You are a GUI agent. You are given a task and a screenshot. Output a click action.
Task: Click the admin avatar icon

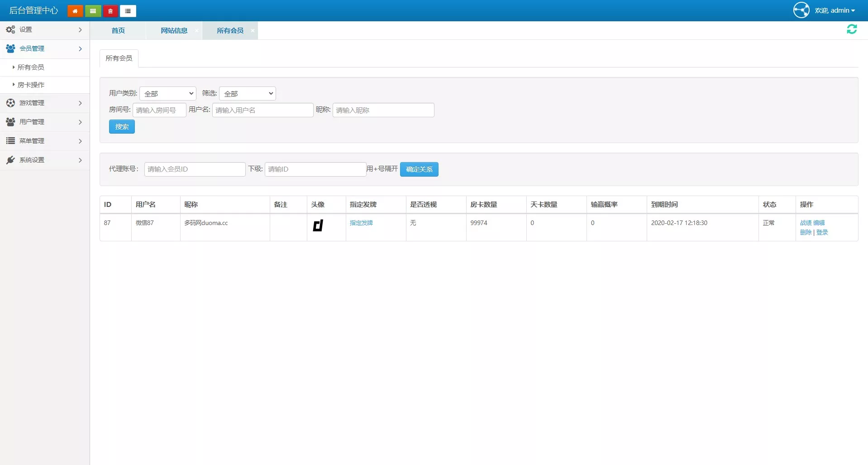point(801,10)
